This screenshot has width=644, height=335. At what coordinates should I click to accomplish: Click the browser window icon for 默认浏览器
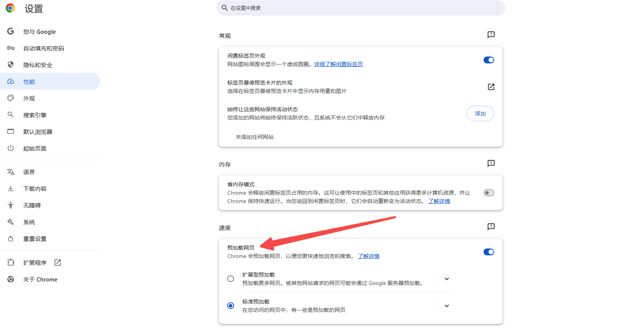(x=11, y=132)
